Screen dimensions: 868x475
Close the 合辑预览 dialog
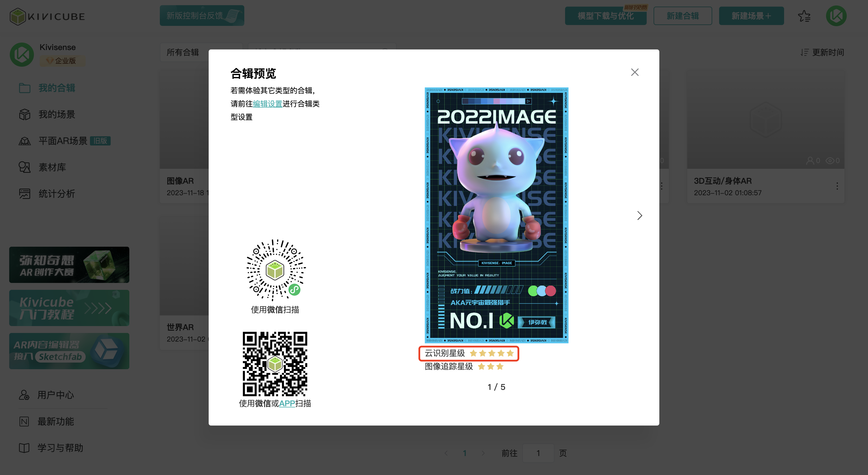635,72
